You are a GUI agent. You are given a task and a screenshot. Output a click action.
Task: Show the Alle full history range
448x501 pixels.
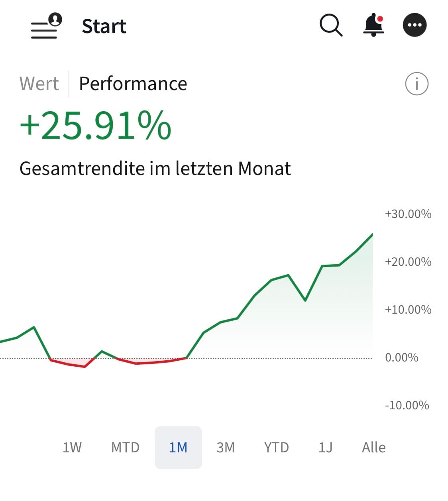[373, 447]
